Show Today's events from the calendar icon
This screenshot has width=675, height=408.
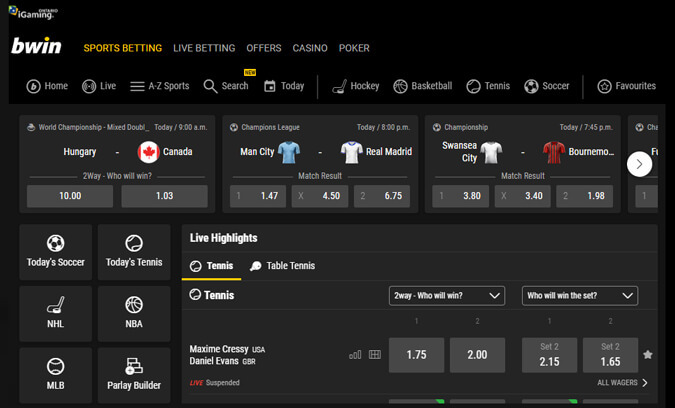270,86
